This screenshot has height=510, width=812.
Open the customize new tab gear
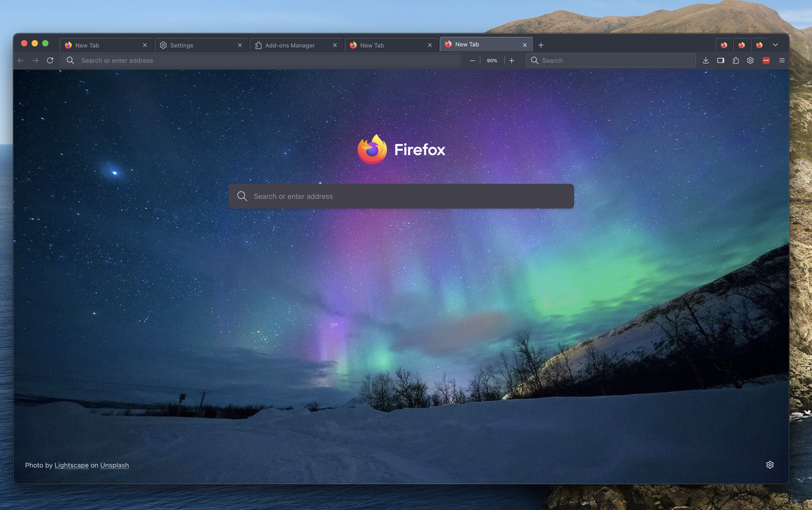[x=770, y=465]
